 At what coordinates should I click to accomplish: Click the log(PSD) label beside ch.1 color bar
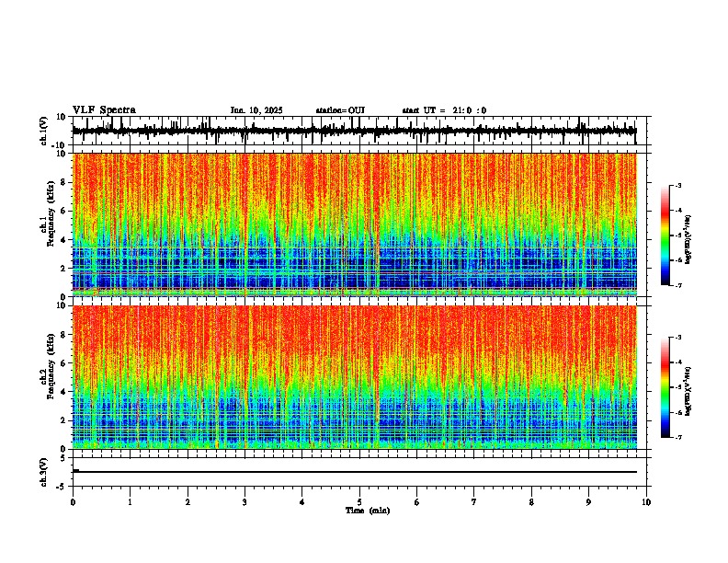point(688,239)
